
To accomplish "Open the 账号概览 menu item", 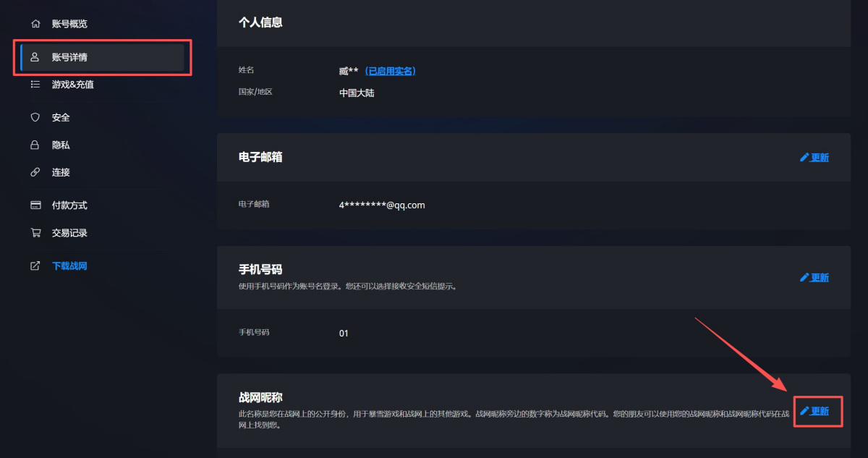I will (x=69, y=24).
